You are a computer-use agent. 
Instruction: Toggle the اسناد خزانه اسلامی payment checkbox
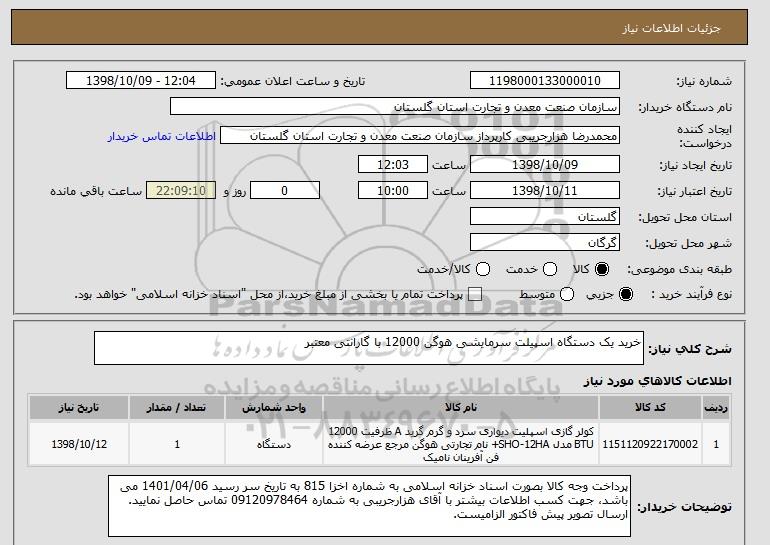[x=475, y=294]
